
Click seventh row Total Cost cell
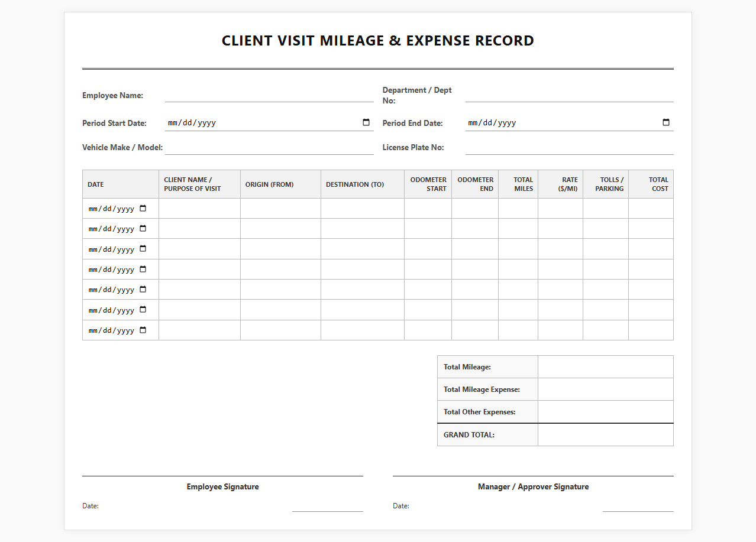tap(651, 330)
